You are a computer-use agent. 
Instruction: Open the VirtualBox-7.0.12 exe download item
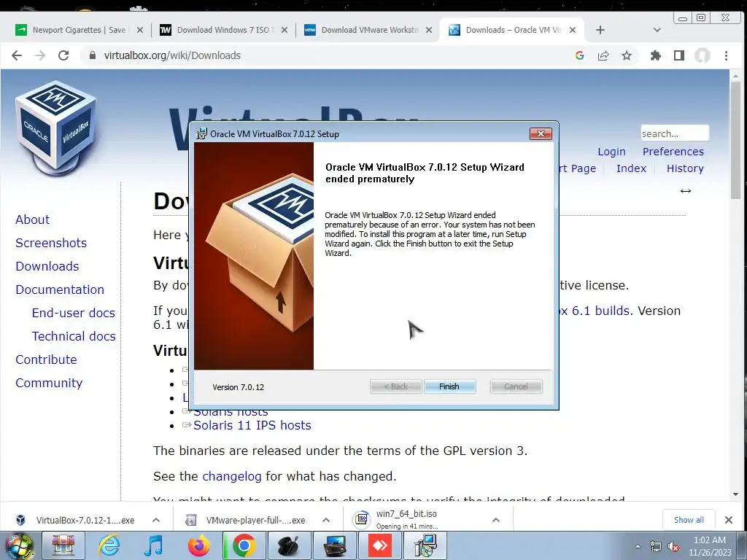click(76, 520)
